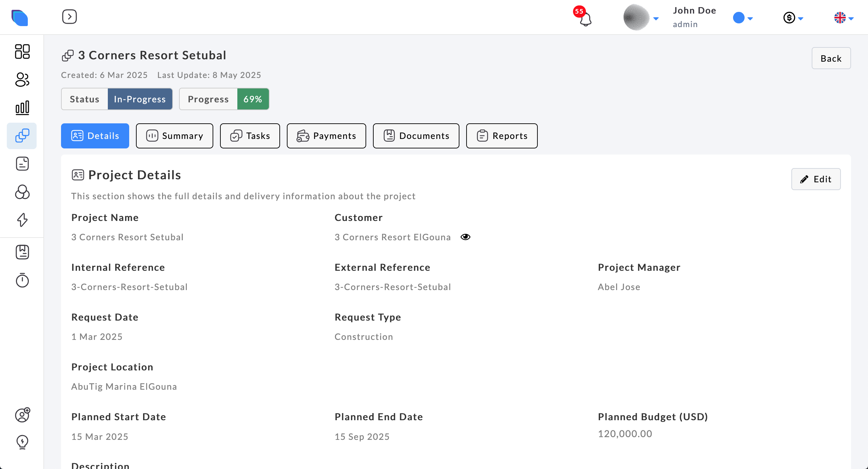Open the stopwatch timer sidebar icon
This screenshot has width=868, height=469.
coord(22,280)
